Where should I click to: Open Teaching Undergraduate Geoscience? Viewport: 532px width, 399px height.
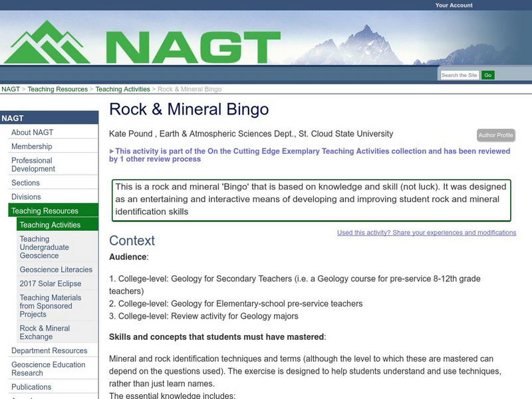[x=52, y=246]
